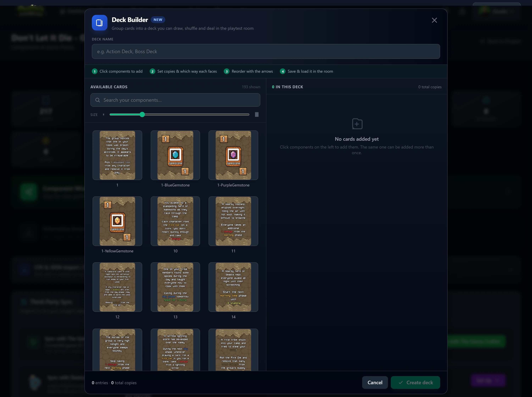
Task: Add card 10 about stampeding mammoths
Action: coord(175,221)
